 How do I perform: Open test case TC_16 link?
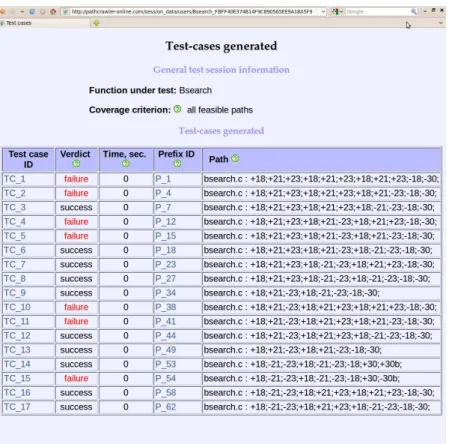tap(17, 393)
